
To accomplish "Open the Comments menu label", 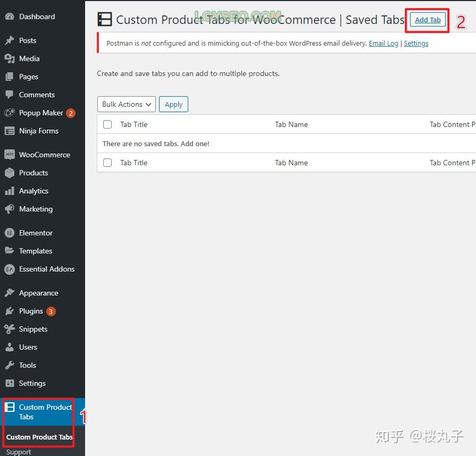I will (x=37, y=95).
